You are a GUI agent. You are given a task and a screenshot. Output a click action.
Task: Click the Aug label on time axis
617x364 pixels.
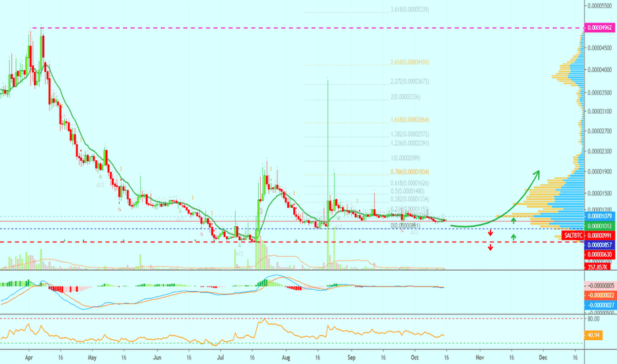(x=286, y=357)
